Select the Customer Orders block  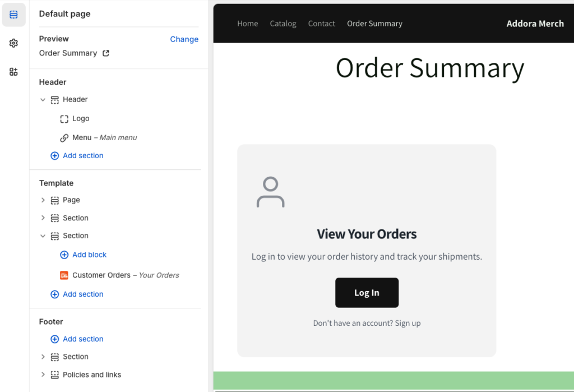[101, 275]
